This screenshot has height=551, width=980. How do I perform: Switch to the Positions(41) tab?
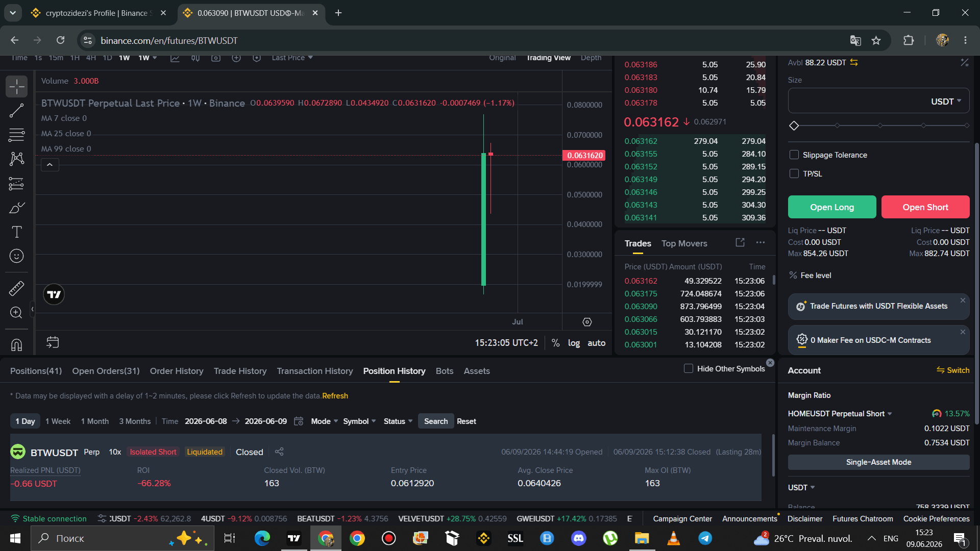point(36,371)
